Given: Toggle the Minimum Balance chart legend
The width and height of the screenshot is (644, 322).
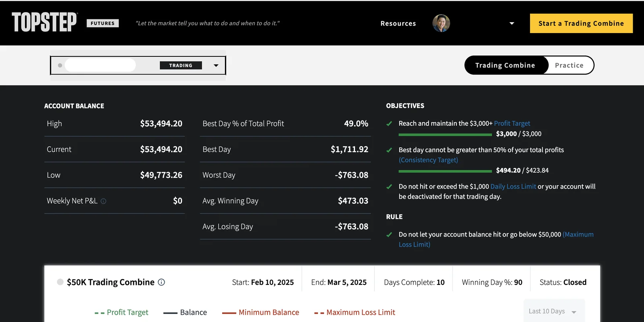Looking at the screenshot, I should 261,312.
